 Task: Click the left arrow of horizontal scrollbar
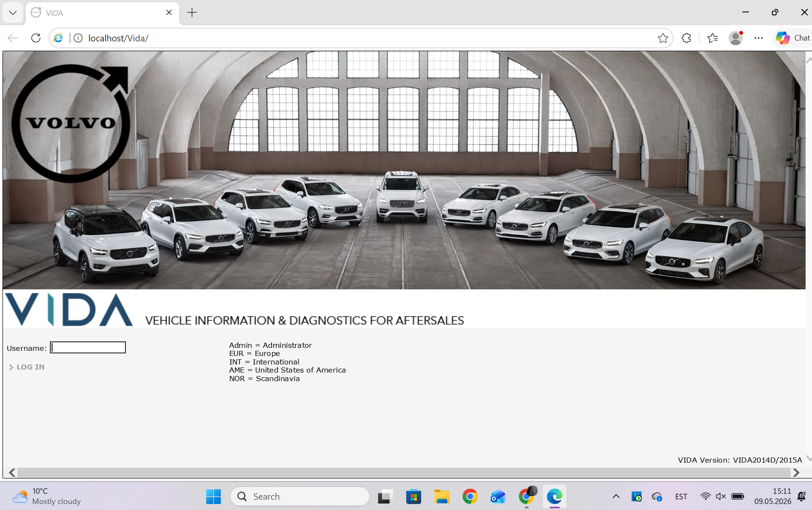tap(12, 472)
